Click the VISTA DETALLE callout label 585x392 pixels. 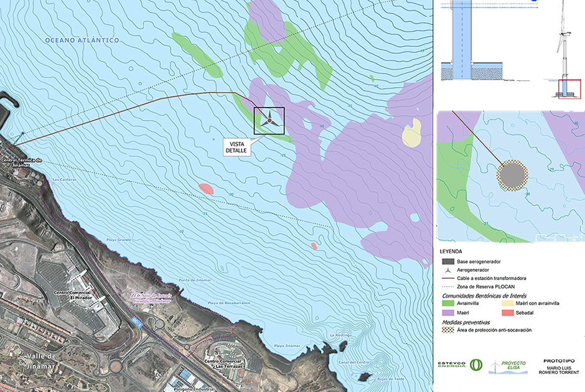click(236, 147)
